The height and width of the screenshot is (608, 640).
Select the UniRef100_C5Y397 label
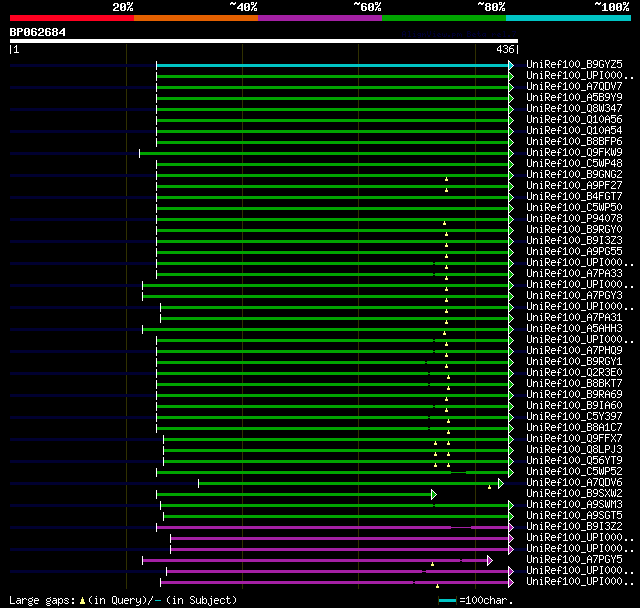point(574,417)
